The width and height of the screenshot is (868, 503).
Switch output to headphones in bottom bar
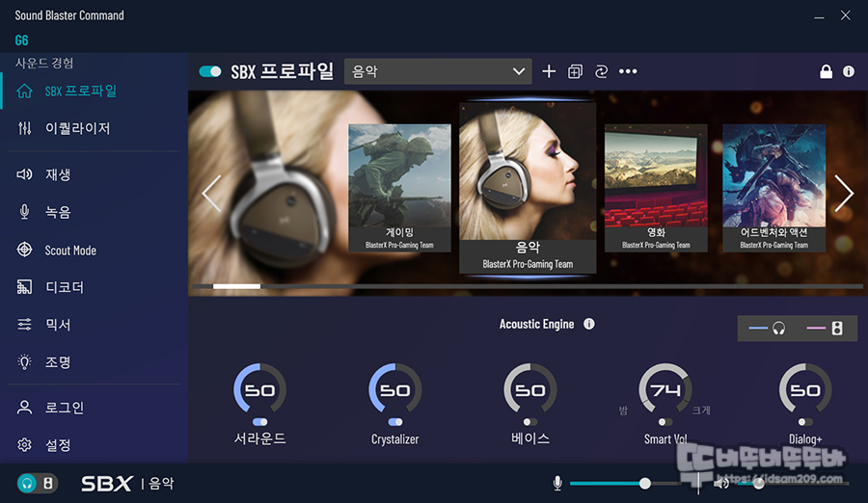[x=27, y=484]
